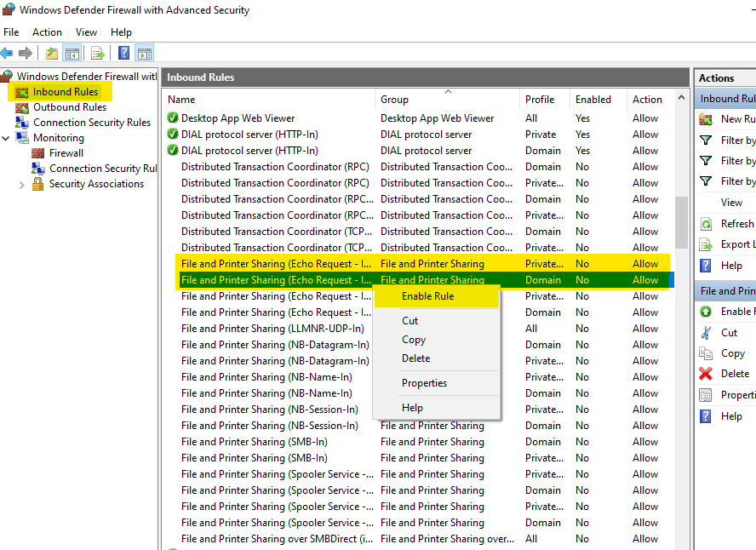The height and width of the screenshot is (550, 756).
Task: Select Outbound Rules in the tree
Action: (x=70, y=107)
